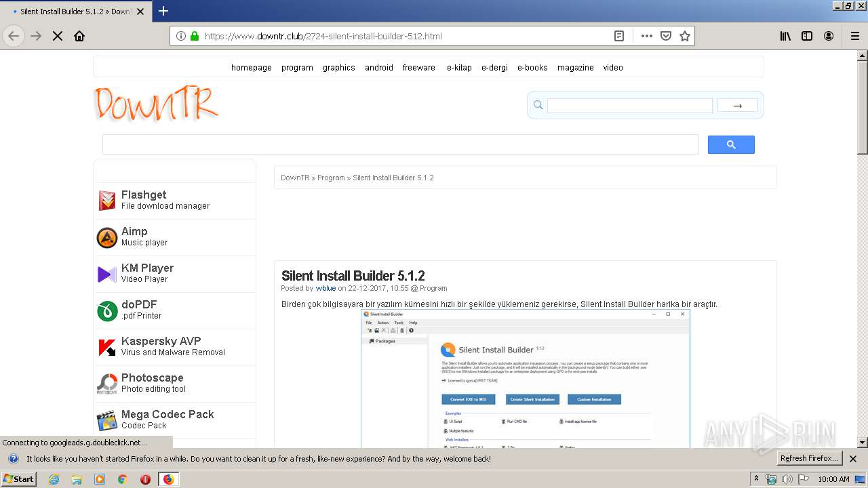This screenshot has width=868, height=488.
Task: Open the e-dergi menu item
Action: tap(494, 67)
